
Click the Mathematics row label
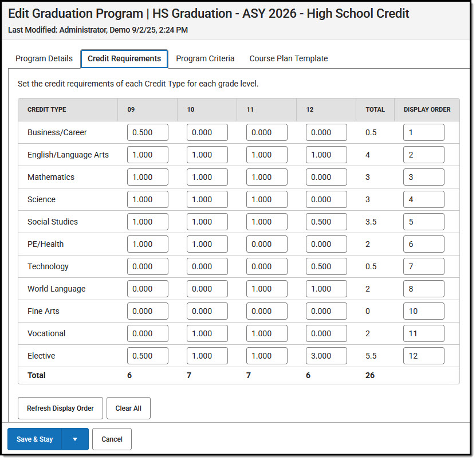pyautogui.click(x=51, y=176)
